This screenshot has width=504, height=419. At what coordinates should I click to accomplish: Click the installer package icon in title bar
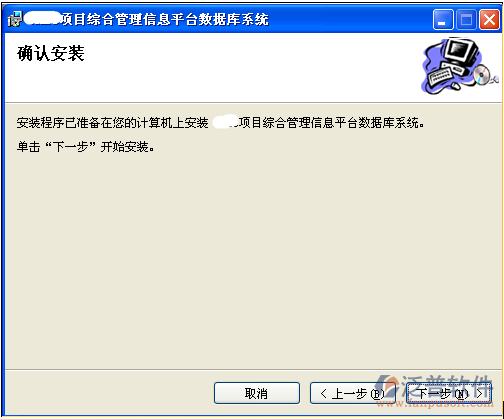15,19
